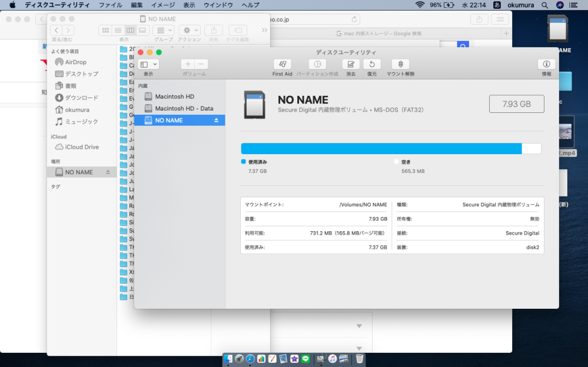
Task: Open Siri from menu bar
Action: pyautogui.click(x=560, y=5)
